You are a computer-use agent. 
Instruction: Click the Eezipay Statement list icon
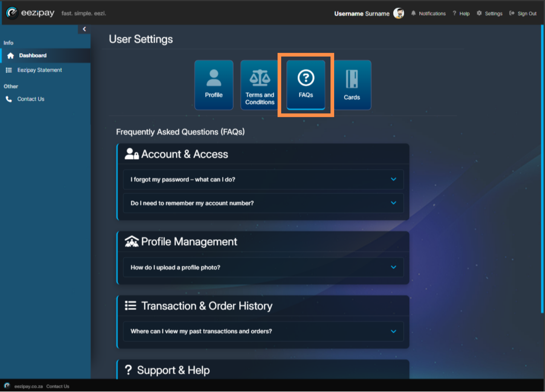point(9,70)
